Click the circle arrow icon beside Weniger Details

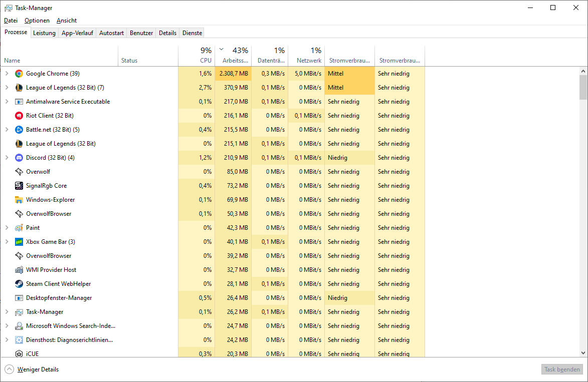[10, 369]
